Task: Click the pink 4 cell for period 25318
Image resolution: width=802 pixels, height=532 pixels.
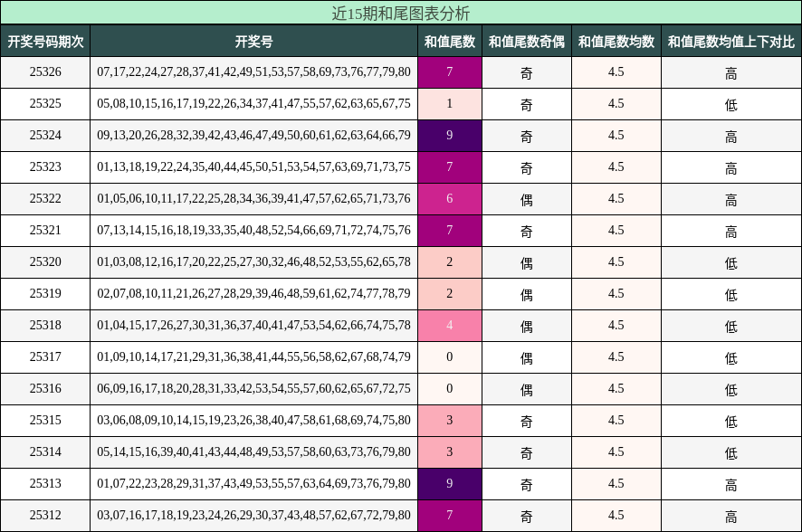Action: [x=450, y=325]
